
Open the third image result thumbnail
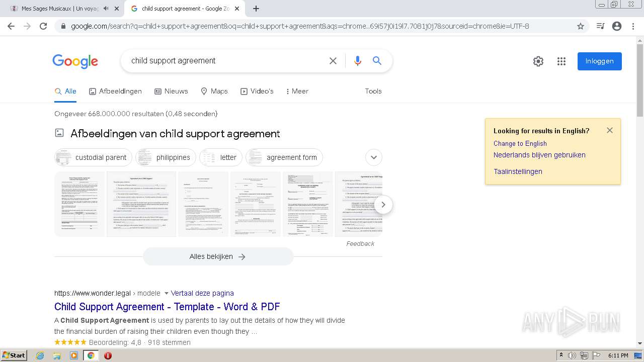pos(203,204)
